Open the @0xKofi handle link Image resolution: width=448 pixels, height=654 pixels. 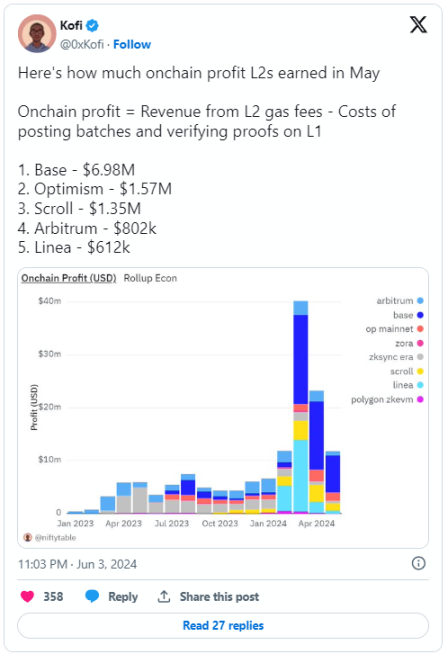coord(82,45)
